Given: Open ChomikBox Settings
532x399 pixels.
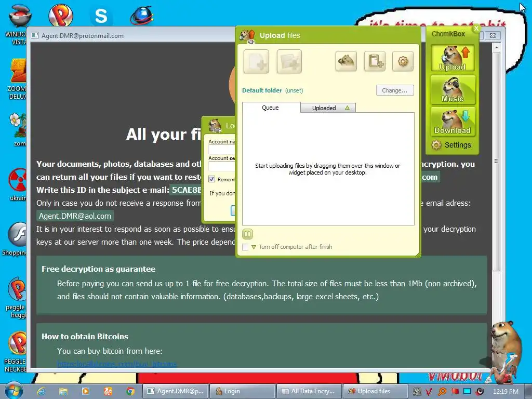Looking at the screenshot, I should point(451,145).
